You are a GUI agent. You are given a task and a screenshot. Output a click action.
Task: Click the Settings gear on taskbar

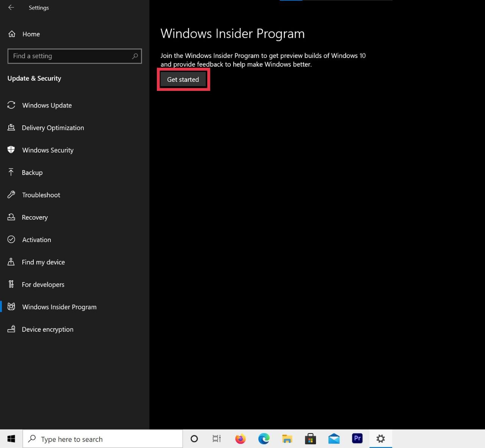click(x=380, y=439)
